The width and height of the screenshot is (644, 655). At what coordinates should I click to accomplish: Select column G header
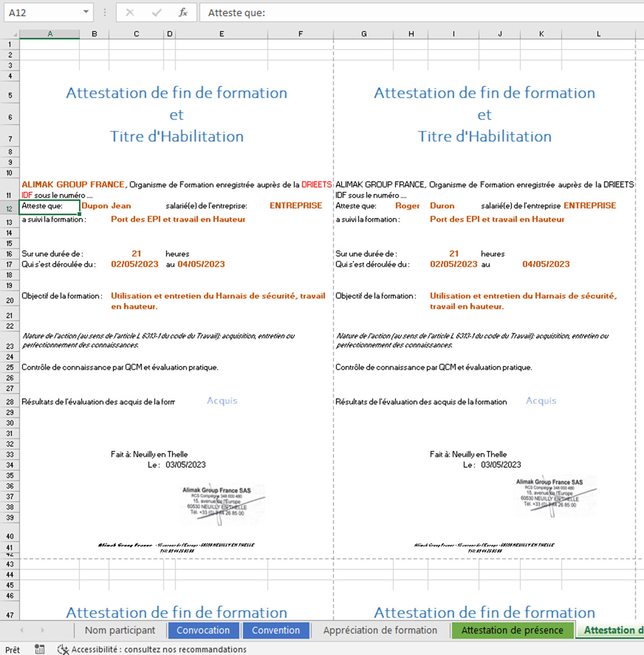coord(364,34)
